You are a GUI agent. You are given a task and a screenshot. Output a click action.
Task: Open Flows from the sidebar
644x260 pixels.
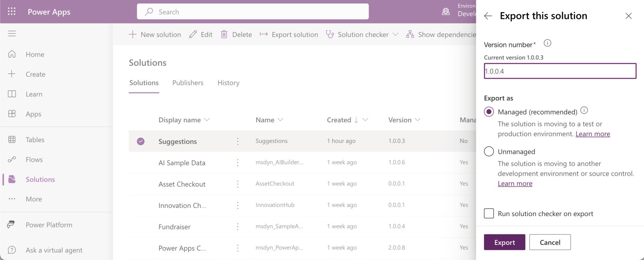pyautogui.click(x=34, y=160)
